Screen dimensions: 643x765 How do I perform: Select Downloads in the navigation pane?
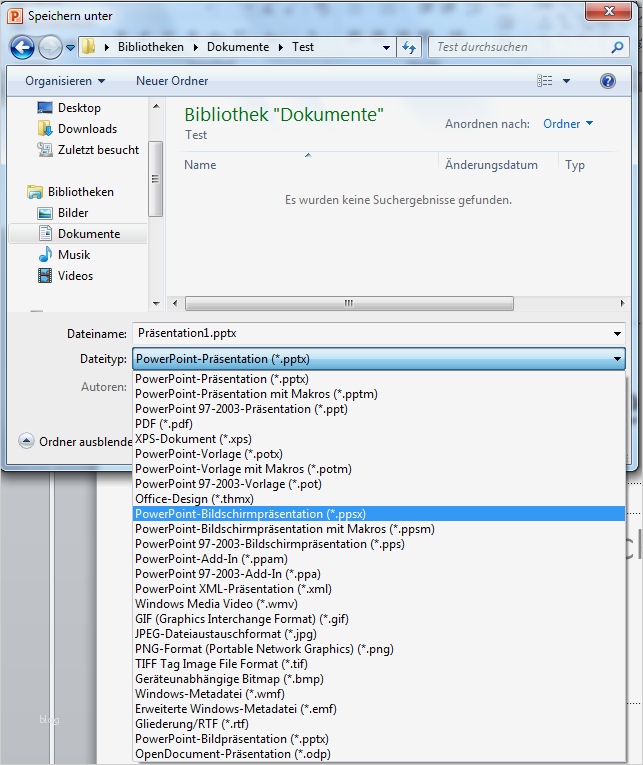coord(87,129)
